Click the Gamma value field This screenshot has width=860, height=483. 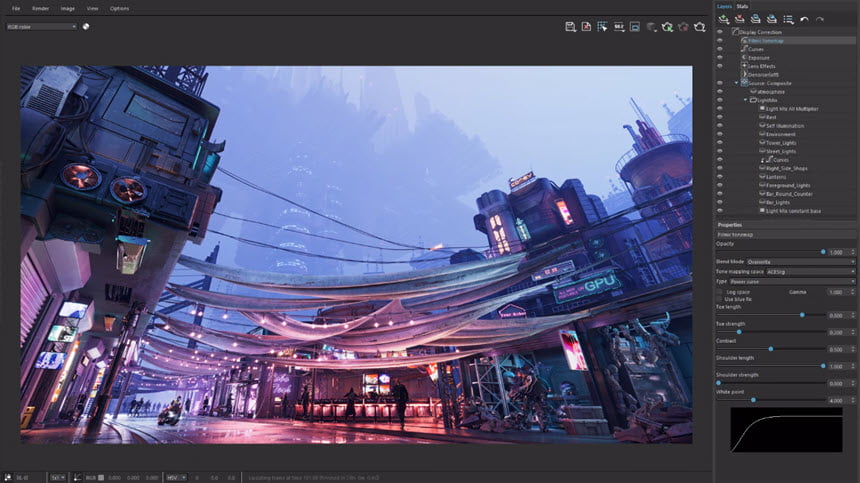click(x=838, y=292)
